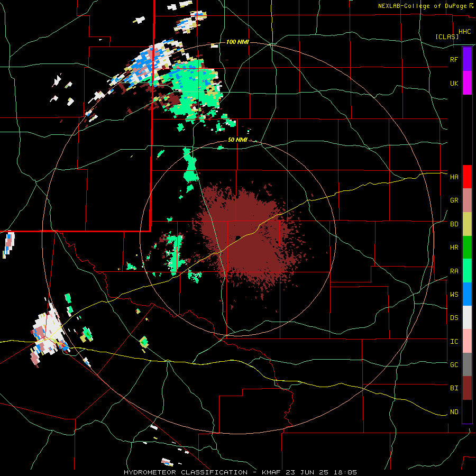Click the RF purple legend swatch
This screenshot has width=476, height=476.
tap(467, 59)
